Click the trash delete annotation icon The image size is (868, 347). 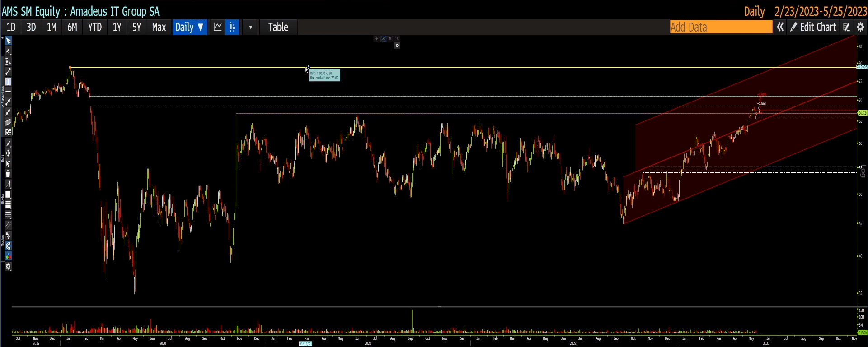coord(8,174)
